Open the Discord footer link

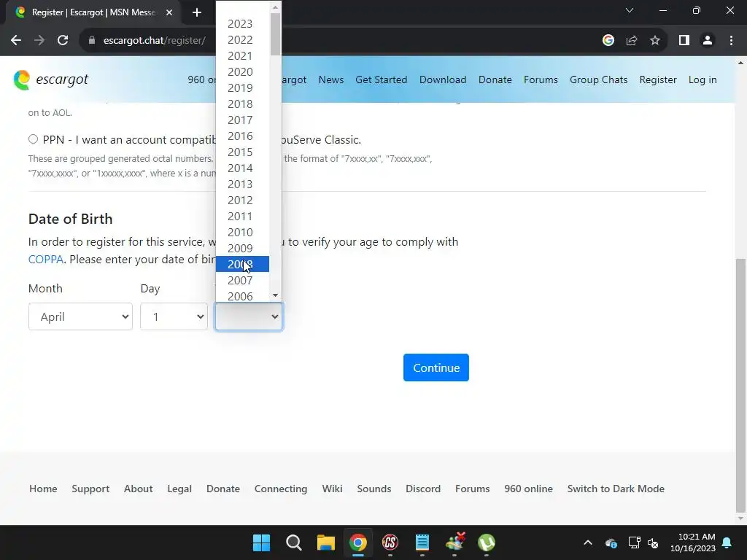[423, 489]
